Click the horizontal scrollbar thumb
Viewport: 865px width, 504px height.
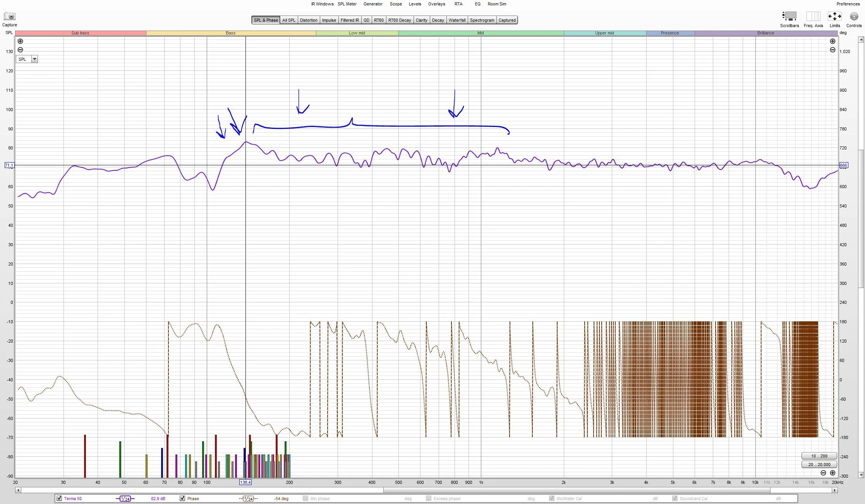(x=577, y=490)
